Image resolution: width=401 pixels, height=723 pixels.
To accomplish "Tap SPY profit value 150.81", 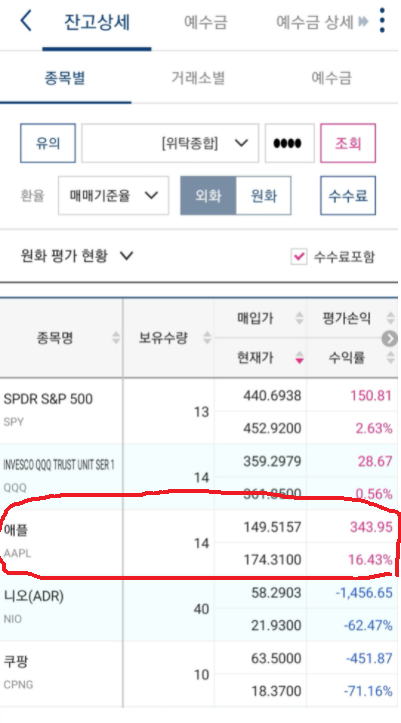I will point(371,396).
